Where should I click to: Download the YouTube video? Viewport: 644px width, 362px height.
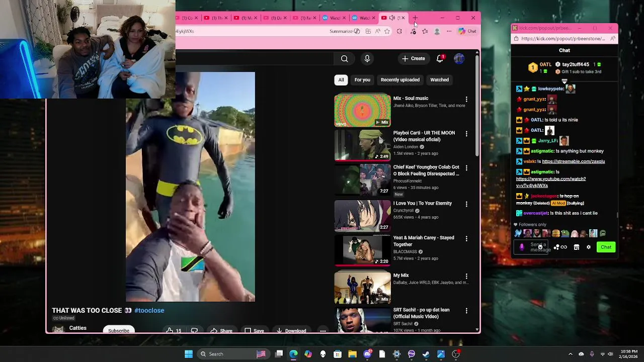click(291, 330)
